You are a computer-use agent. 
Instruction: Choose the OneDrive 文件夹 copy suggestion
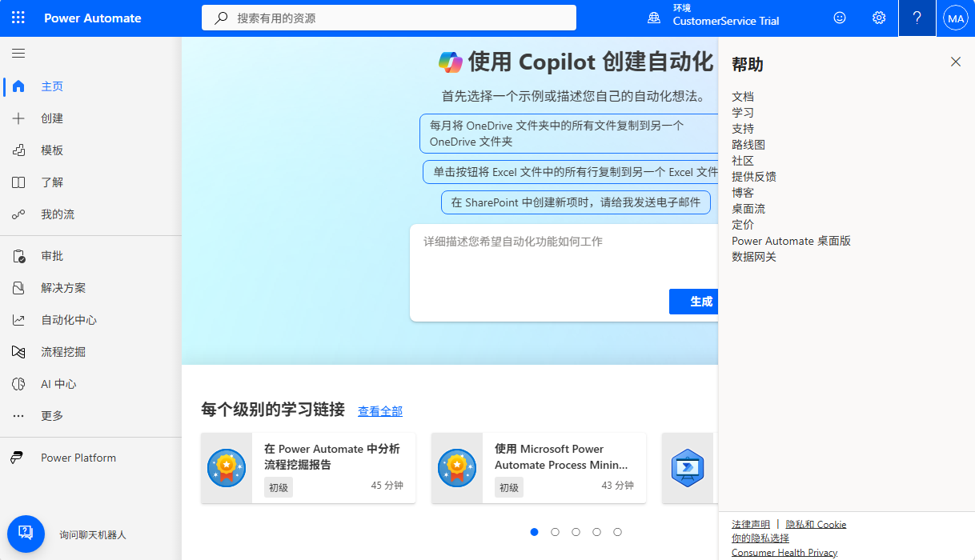pos(568,134)
